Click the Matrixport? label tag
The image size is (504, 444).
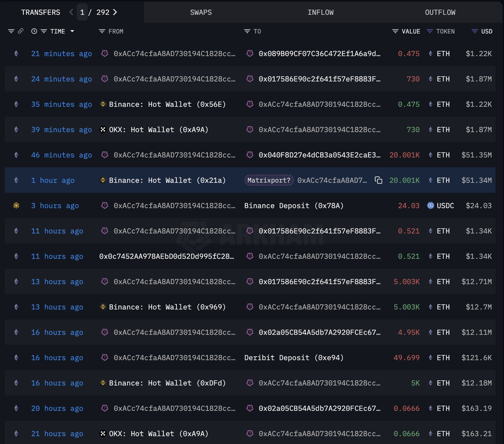click(269, 180)
